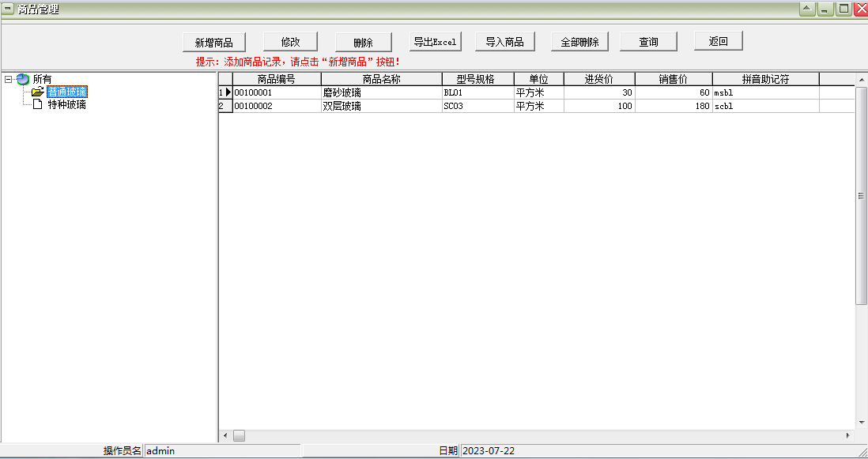Click the pie chart icon beside 所有
This screenshot has width=868, height=459.
(22, 80)
